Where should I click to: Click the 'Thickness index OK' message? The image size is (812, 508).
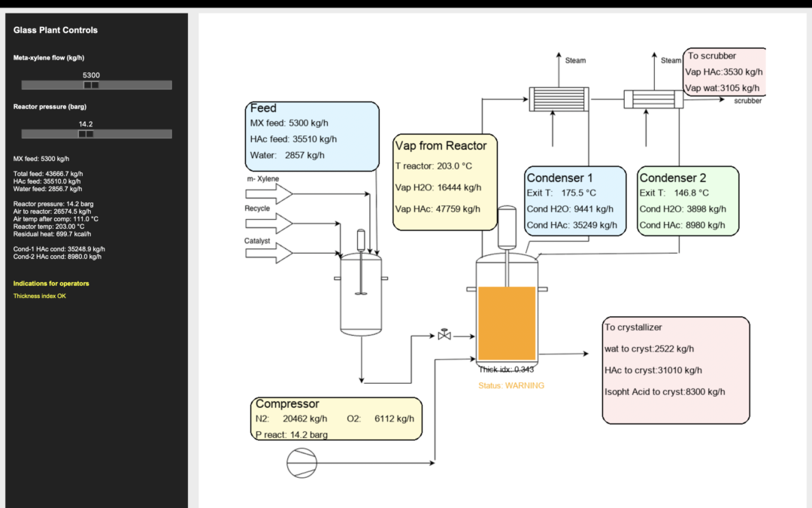click(39, 296)
